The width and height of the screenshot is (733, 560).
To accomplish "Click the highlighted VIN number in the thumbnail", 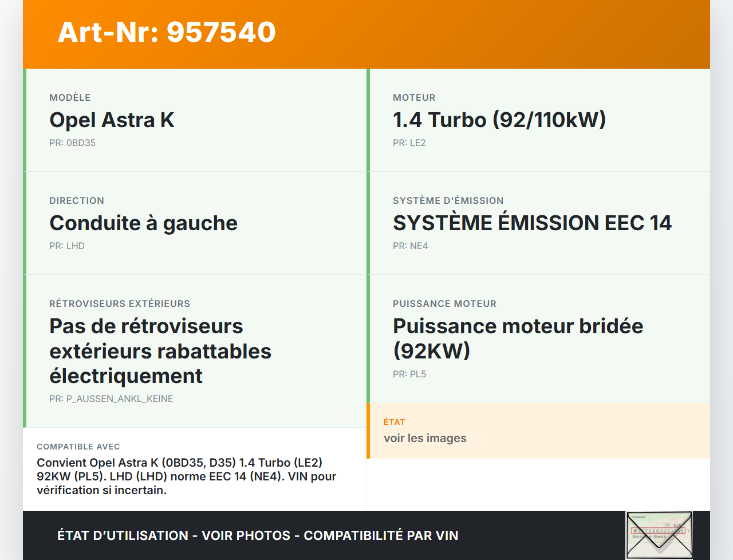I will pyautogui.click(x=657, y=531).
